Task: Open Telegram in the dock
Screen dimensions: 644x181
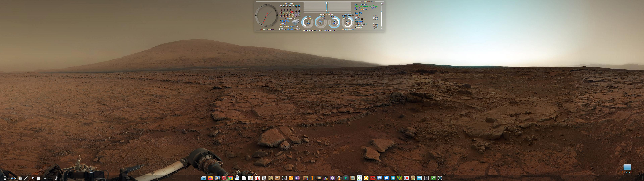Action: tap(393, 178)
